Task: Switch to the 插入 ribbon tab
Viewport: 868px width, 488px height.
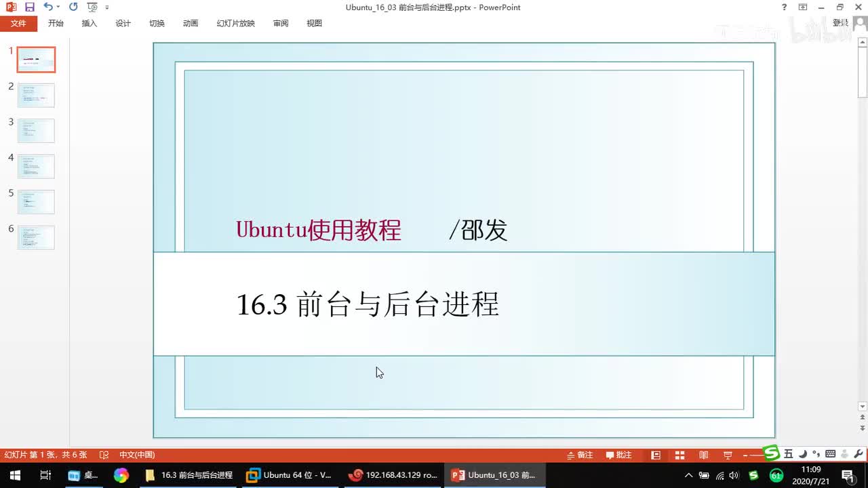Action: point(90,23)
